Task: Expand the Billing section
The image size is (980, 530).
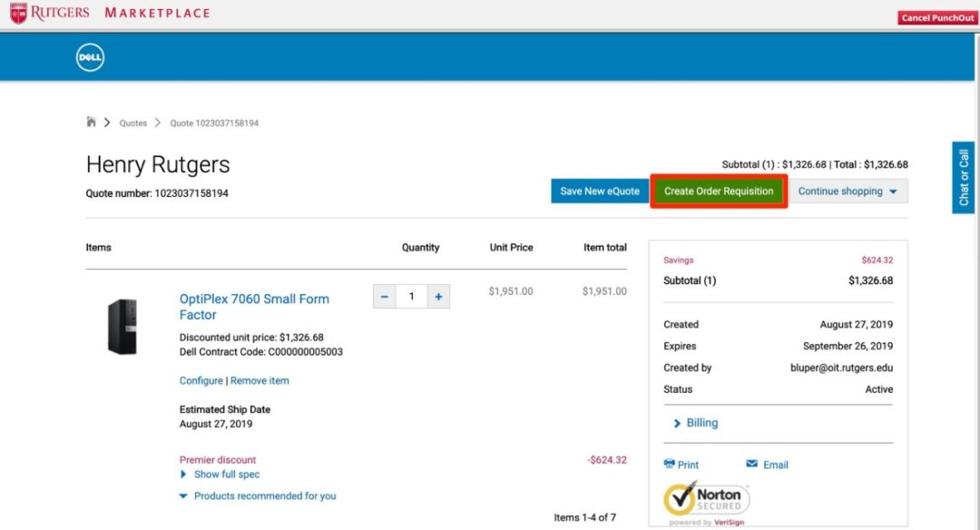Action: tap(700, 422)
